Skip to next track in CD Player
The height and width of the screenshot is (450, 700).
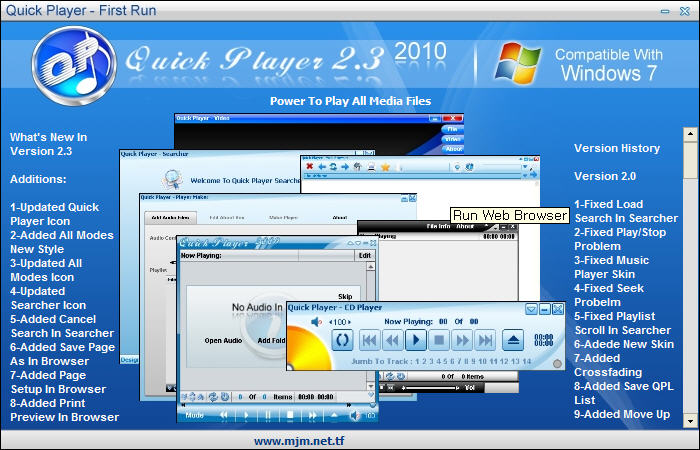click(x=485, y=340)
